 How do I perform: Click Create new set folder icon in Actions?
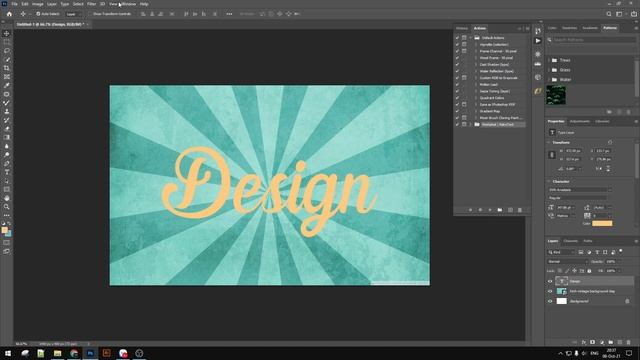point(500,210)
